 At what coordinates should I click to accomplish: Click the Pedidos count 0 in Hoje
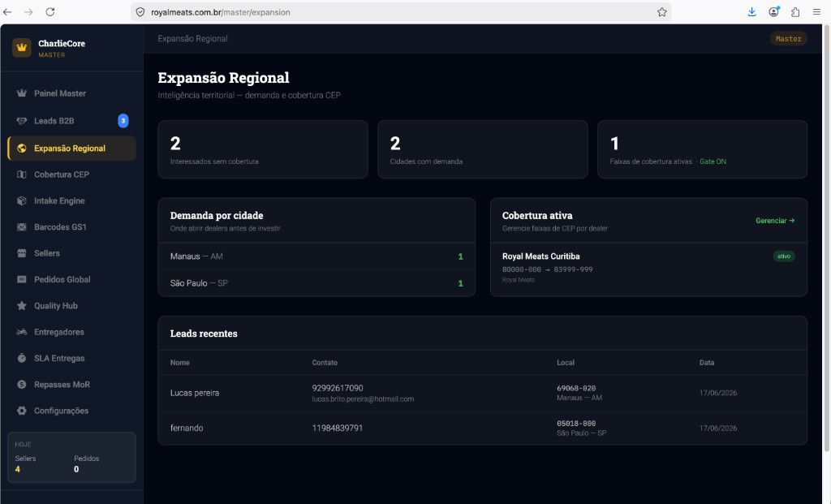pyautogui.click(x=76, y=469)
